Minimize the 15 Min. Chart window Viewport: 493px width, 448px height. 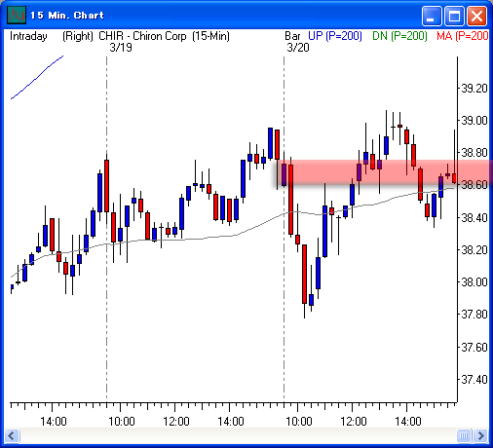[432, 16]
